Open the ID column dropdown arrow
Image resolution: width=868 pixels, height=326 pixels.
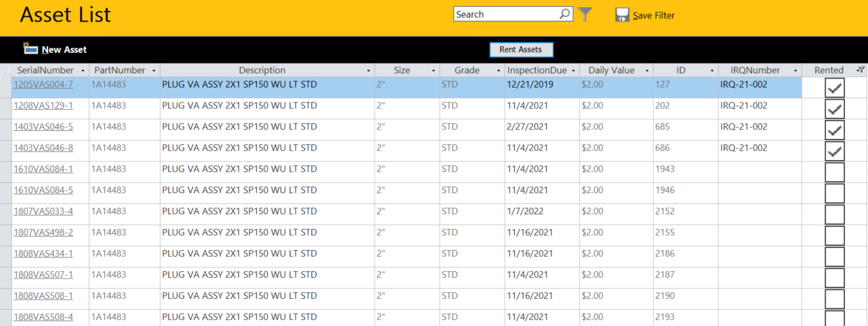(x=712, y=70)
